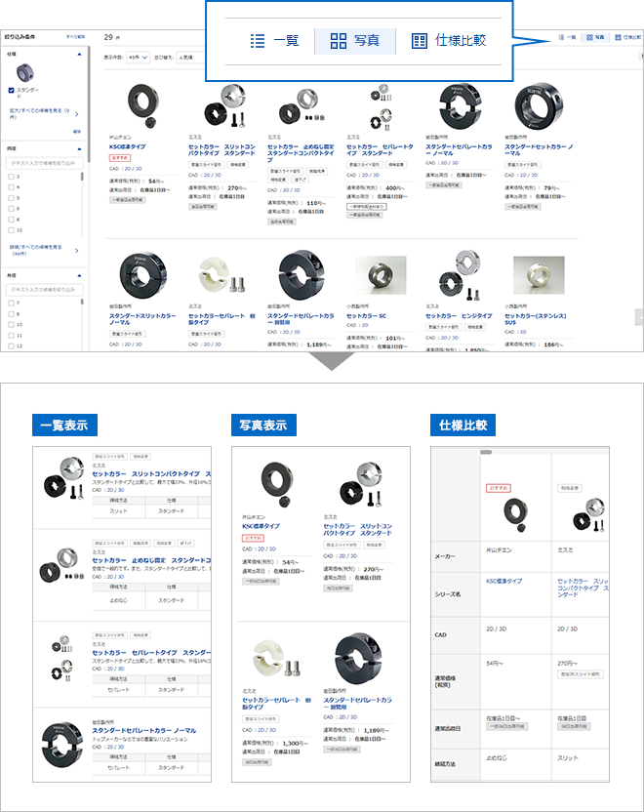
Task: Click the scroll-to-top arrow at the right edge
Action: (638, 317)
